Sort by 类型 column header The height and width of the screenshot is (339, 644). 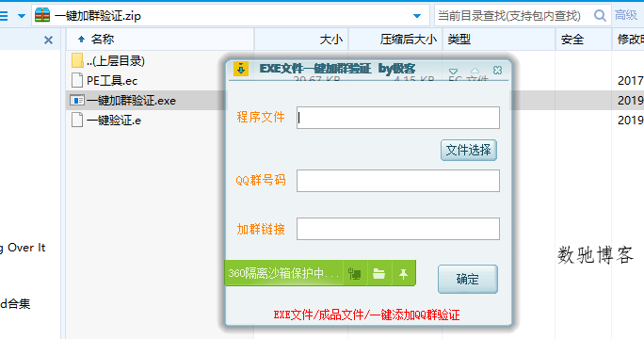[499, 40]
